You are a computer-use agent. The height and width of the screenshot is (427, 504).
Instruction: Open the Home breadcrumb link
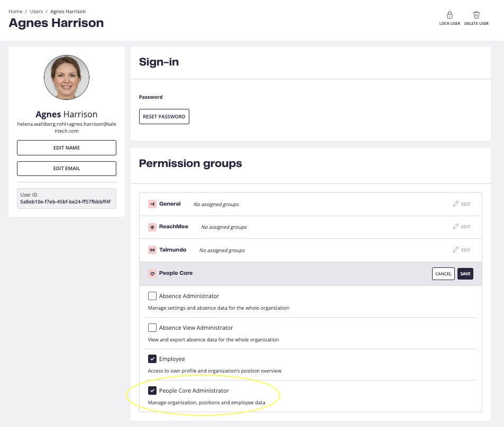tap(15, 12)
